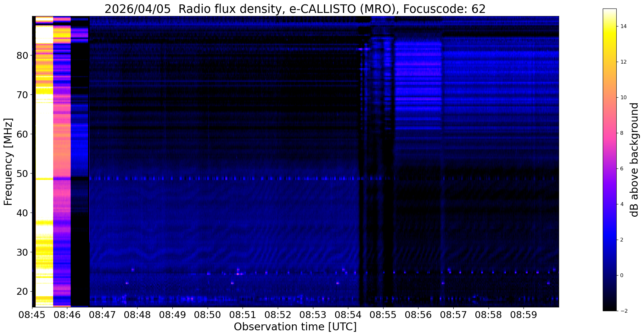Click the 'dB above background' colorbar label
The image size is (644, 336).
tap(635, 160)
